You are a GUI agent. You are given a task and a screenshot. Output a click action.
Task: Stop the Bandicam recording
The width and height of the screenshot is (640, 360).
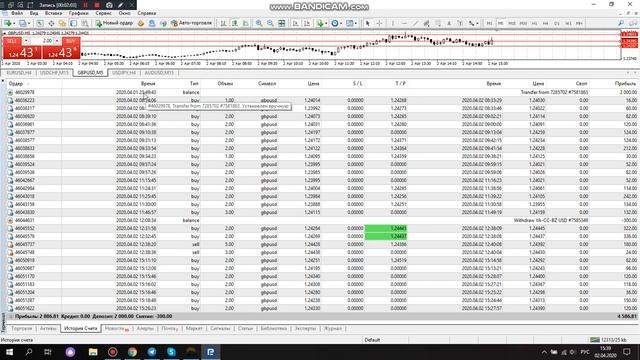(x=97, y=5)
